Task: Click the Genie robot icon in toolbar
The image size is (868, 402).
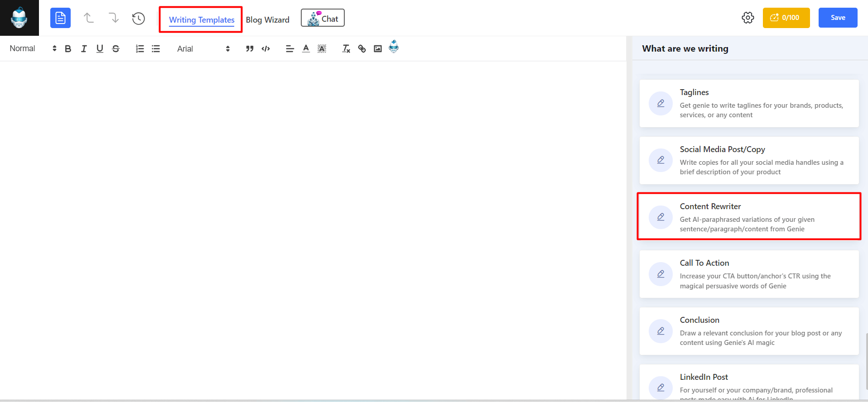Action: click(394, 47)
